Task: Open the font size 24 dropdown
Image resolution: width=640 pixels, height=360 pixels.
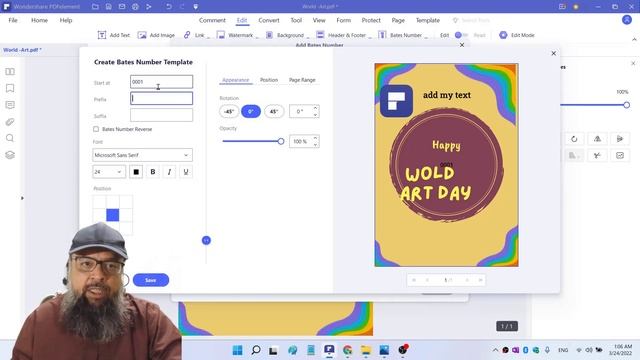Action: 109,172
